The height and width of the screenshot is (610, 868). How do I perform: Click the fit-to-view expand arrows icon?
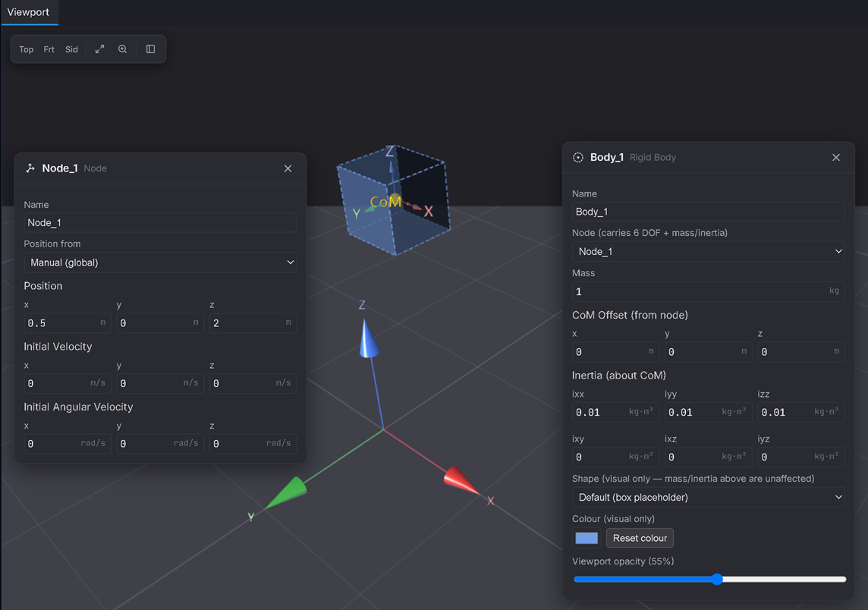[x=99, y=49]
